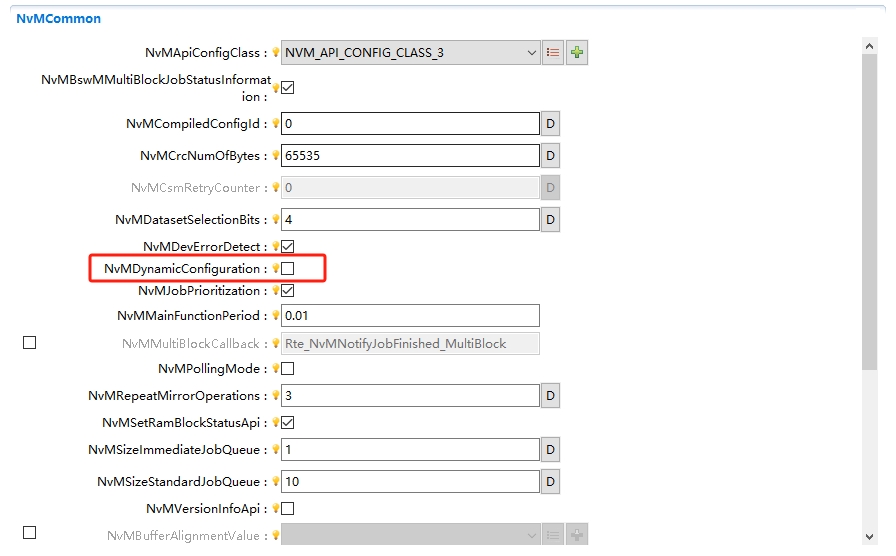Click D button for NvMSizeImmediateJobQueue
Screen dimensions: 896x556
click(550, 450)
